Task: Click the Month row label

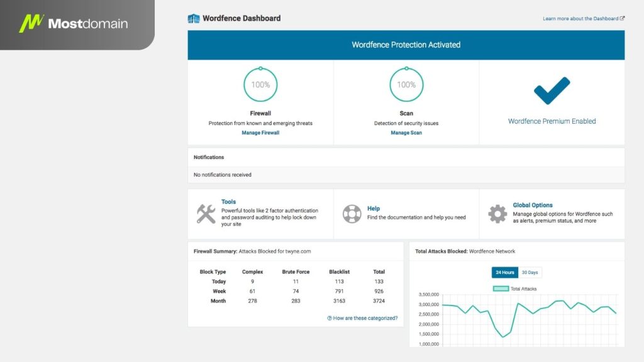Action: point(218,301)
